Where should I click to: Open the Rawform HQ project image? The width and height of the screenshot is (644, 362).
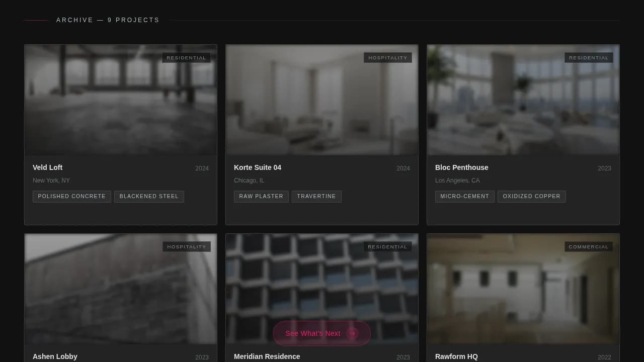[x=523, y=289]
